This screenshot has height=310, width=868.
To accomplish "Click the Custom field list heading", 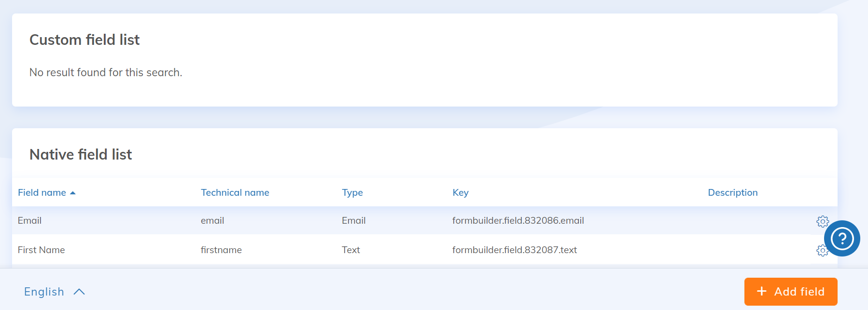I will point(84,40).
